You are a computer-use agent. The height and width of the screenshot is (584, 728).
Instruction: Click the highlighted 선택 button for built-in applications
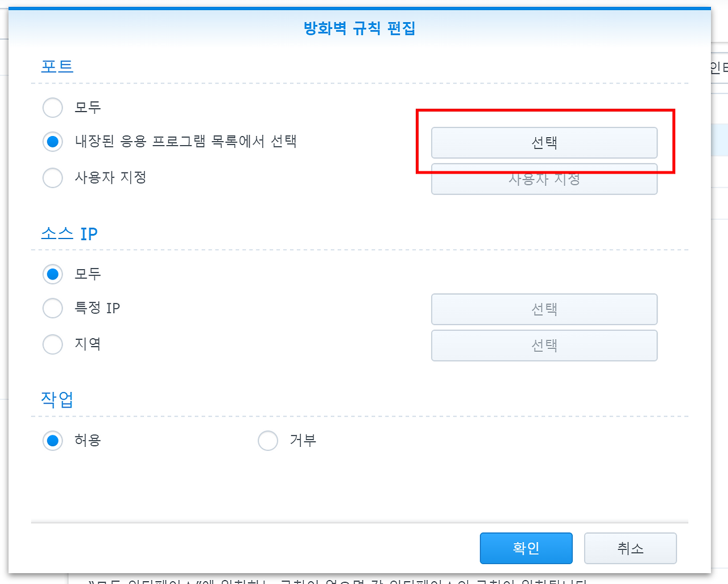[x=544, y=143]
